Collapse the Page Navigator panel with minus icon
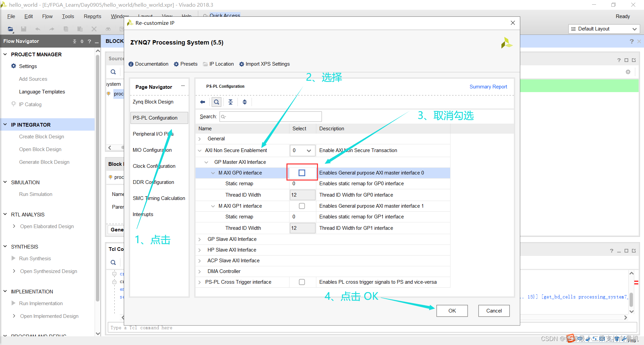Screen dimensions: 644x345 tap(183, 86)
